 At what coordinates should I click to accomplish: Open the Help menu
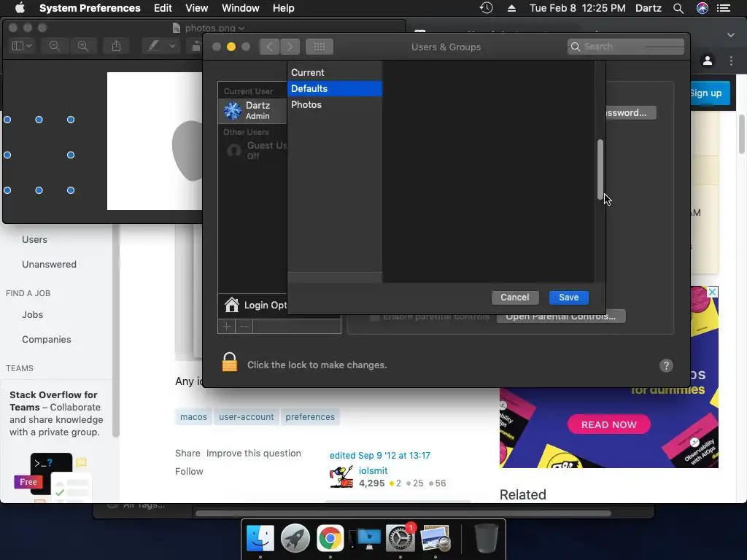tap(284, 8)
